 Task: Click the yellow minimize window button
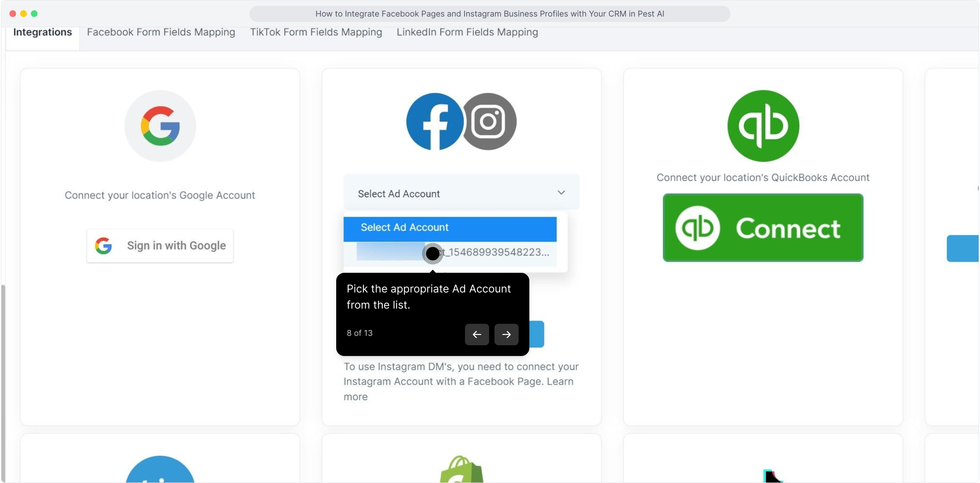(23, 14)
